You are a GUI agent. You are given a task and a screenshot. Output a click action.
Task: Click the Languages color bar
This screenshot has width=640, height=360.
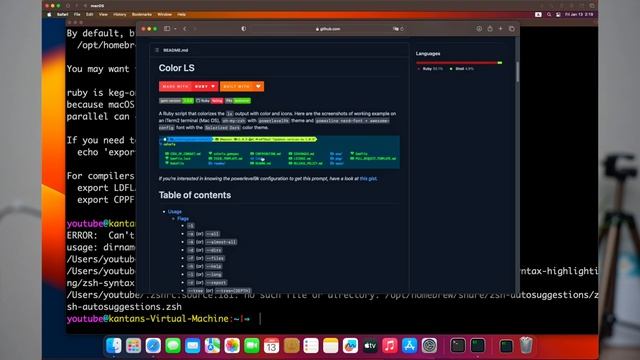(x=459, y=63)
